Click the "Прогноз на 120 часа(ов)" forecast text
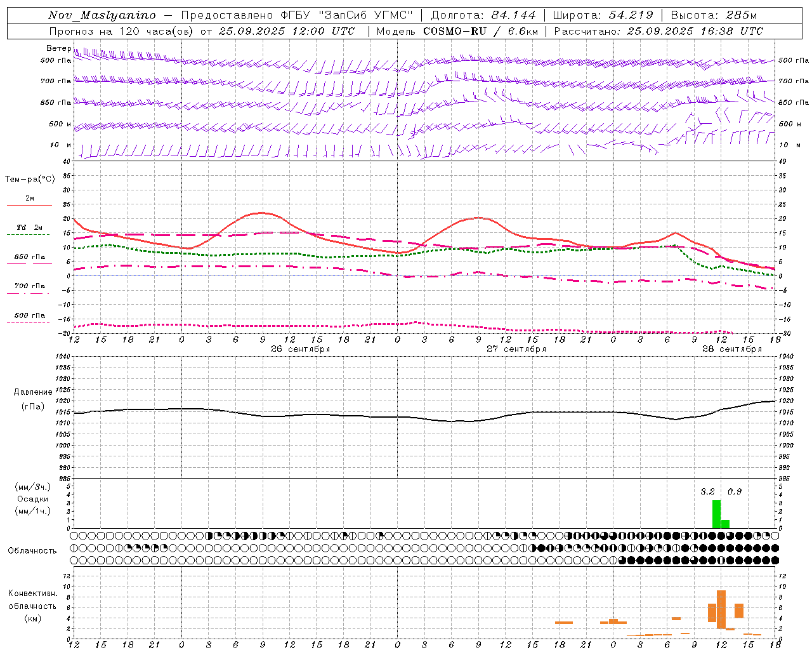Screen dimensions: 812x650 click(x=122, y=31)
